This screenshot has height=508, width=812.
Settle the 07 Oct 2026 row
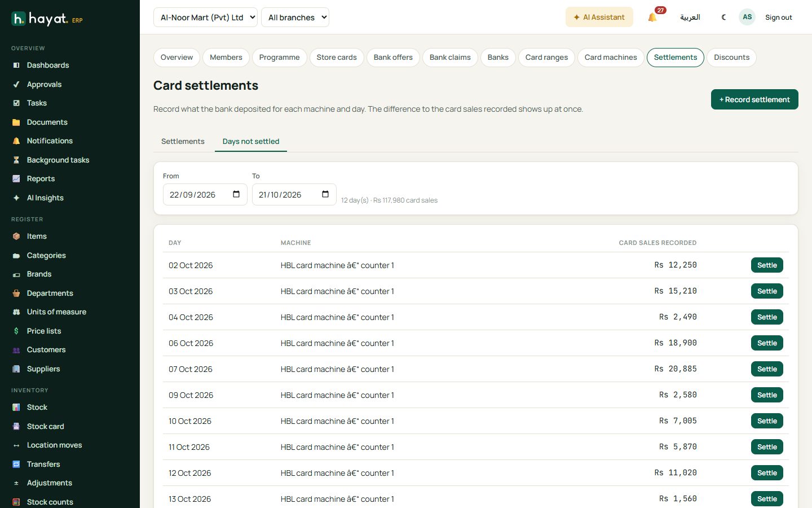(767, 369)
